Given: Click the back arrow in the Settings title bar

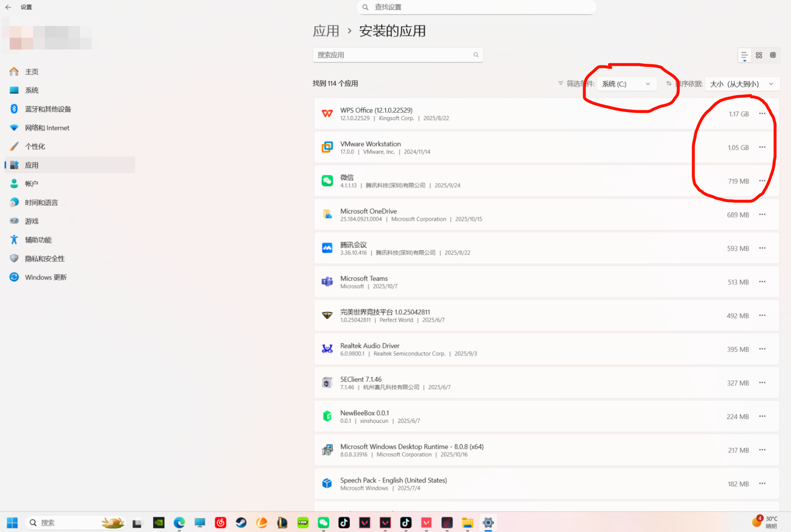Looking at the screenshot, I should [x=8, y=7].
